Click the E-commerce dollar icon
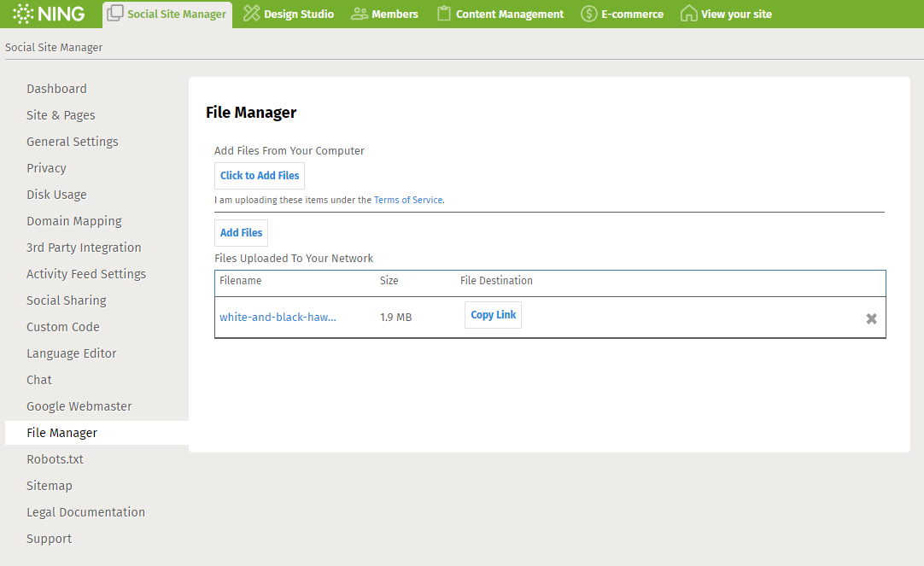 [588, 14]
